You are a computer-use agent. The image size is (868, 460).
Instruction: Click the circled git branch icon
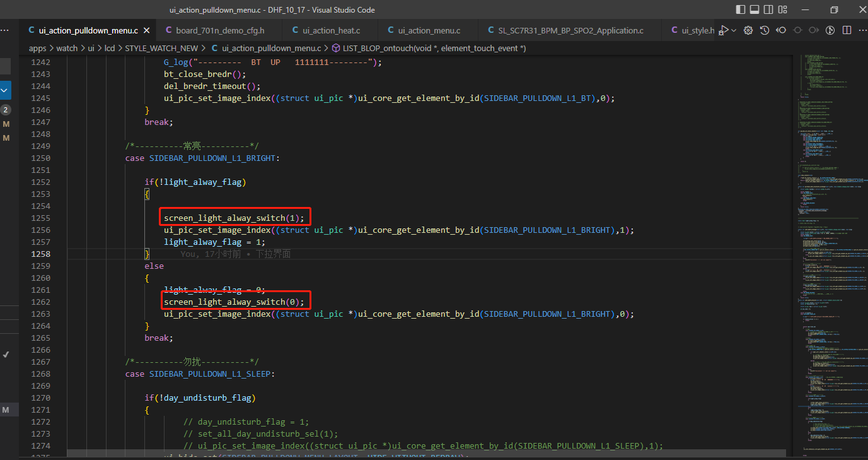tap(830, 30)
